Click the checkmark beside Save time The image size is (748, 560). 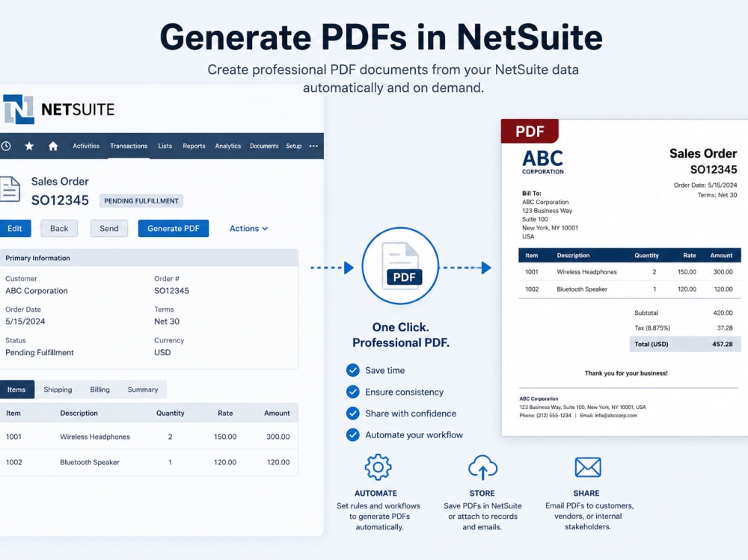(x=352, y=370)
